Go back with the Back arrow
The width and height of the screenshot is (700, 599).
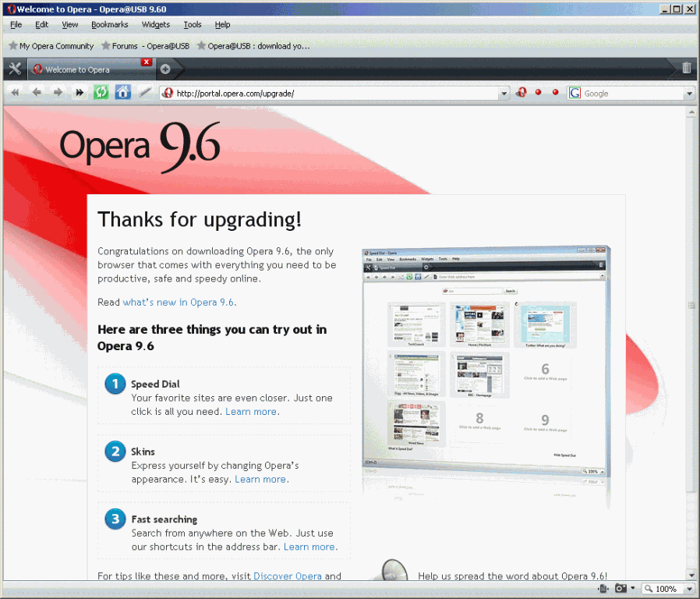(37, 93)
